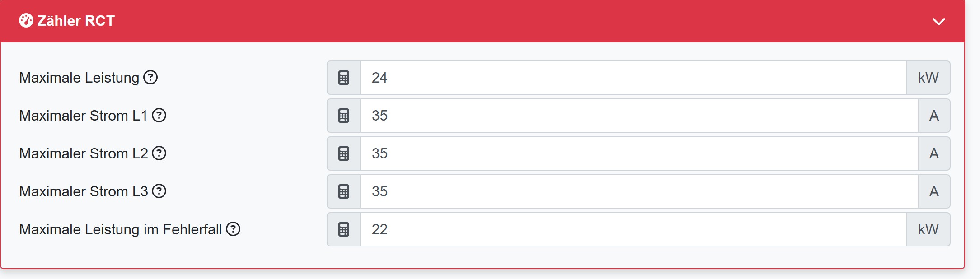The height and width of the screenshot is (279, 980).
Task: Focus Maximale Leistung im Fehlerfall input
Action: (x=633, y=229)
